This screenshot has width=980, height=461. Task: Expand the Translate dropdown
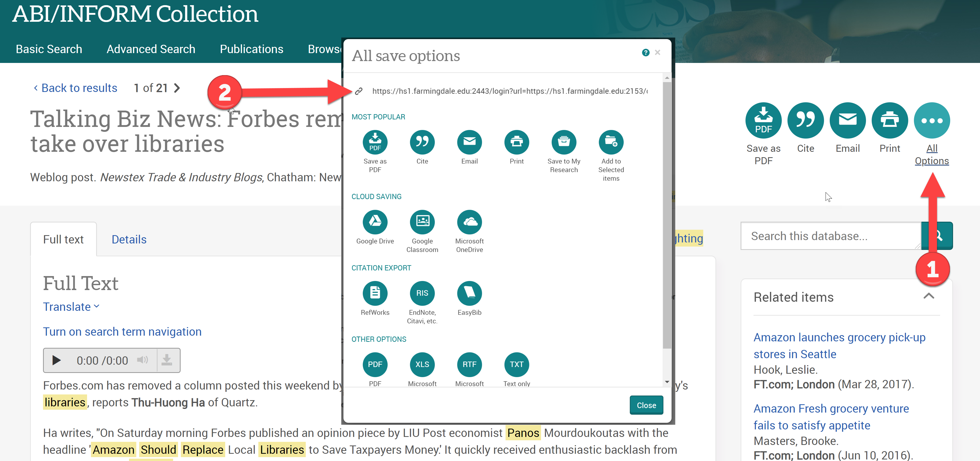point(71,307)
